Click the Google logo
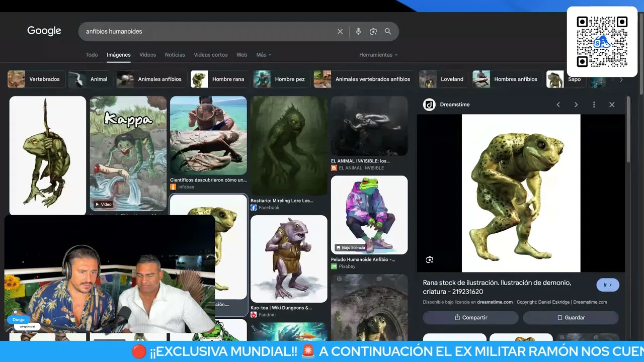Screen dimensions: 644x362 point(44,31)
